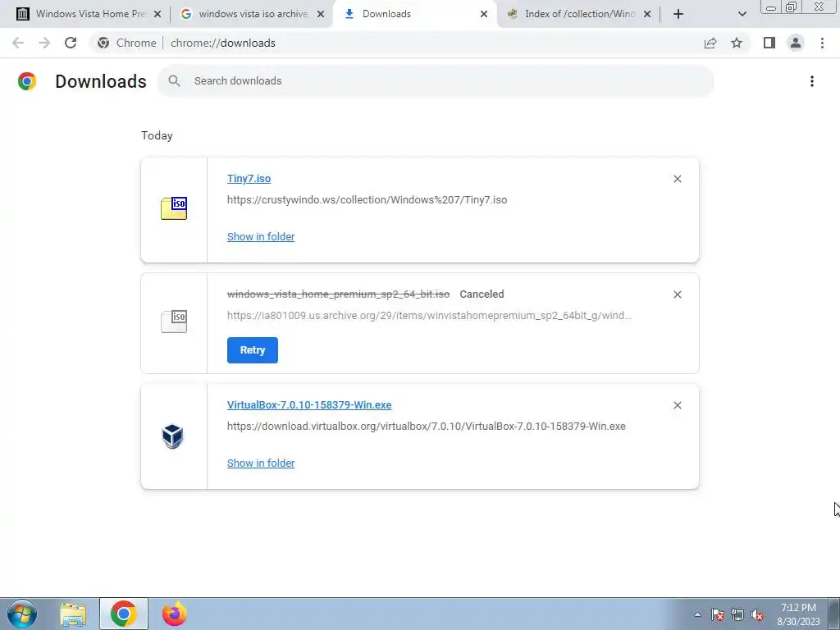Click the Chrome logo beside the Downloads heading
Image resolution: width=840 pixels, height=630 pixels.
point(27,81)
